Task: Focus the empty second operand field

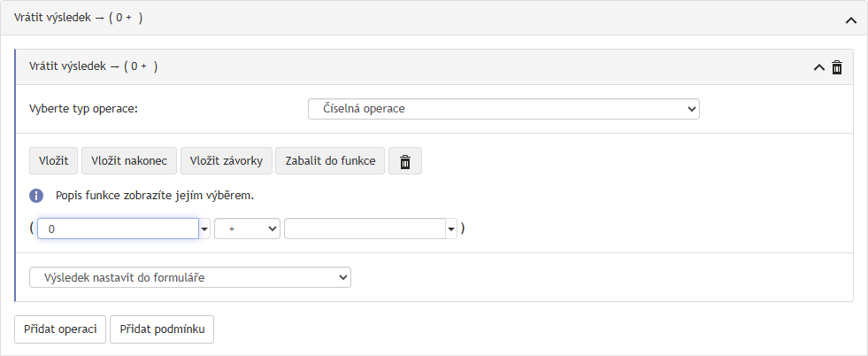Action: click(365, 228)
